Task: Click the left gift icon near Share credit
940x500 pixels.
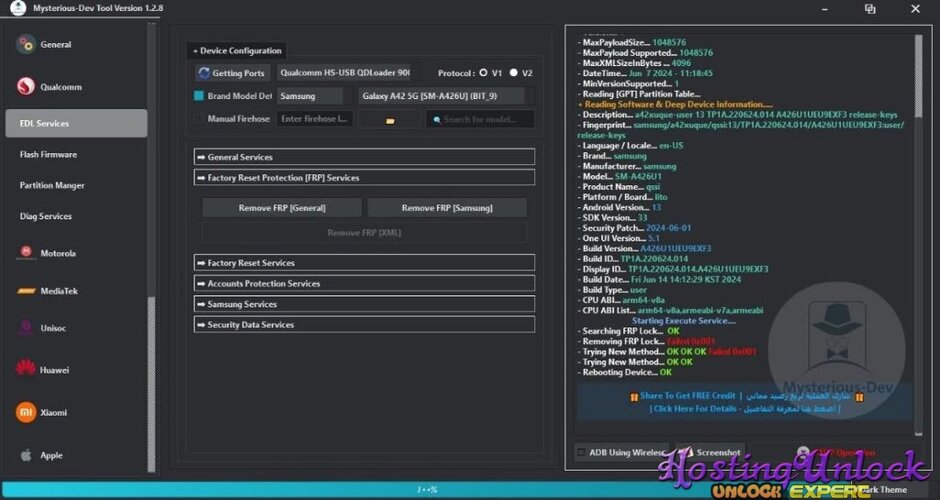Action: pos(634,396)
